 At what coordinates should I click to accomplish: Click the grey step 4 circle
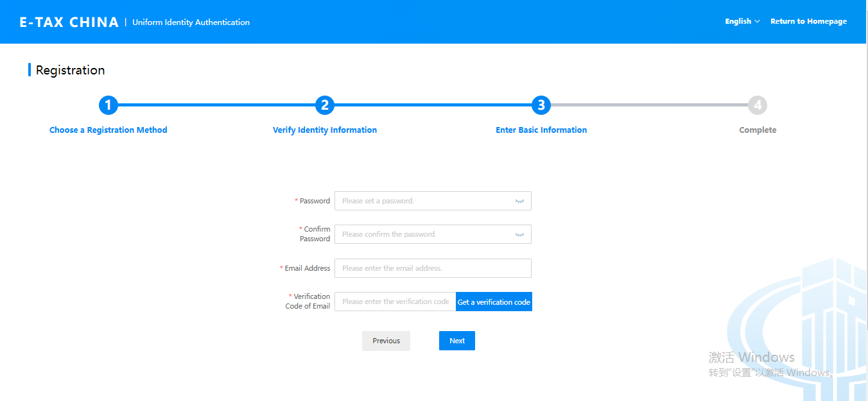[758, 105]
